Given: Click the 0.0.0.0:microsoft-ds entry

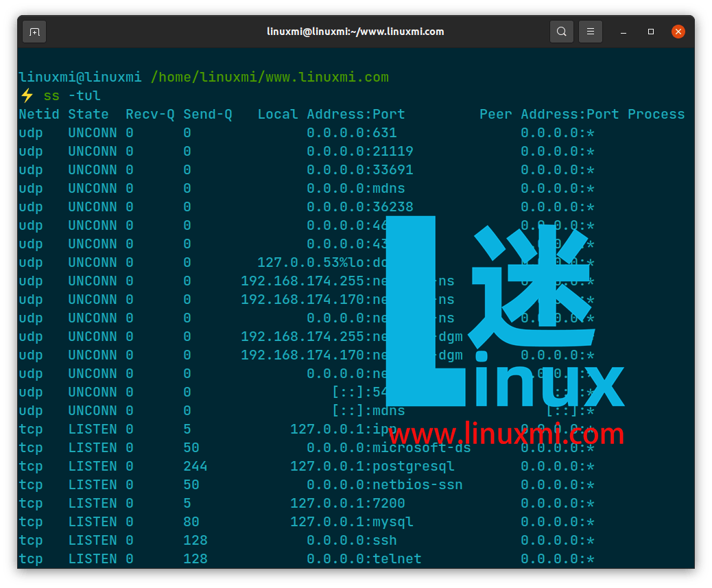Looking at the screenshot, I should point(389,448).
